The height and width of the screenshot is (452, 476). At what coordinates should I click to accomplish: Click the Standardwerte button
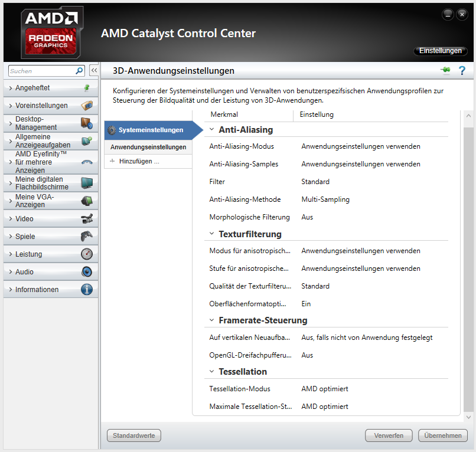click(134, 435)
